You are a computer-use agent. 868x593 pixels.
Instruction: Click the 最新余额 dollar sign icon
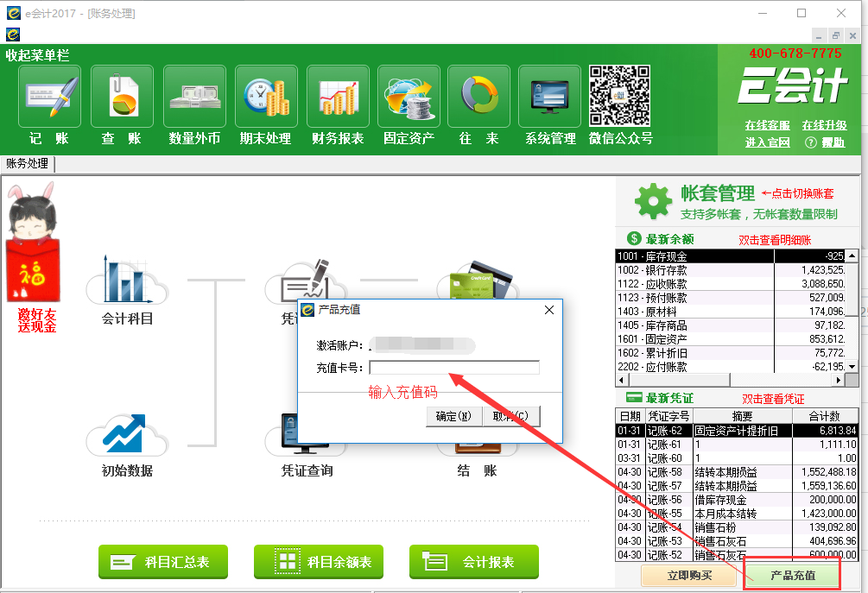pyautogui.click(x=634, y=238)
